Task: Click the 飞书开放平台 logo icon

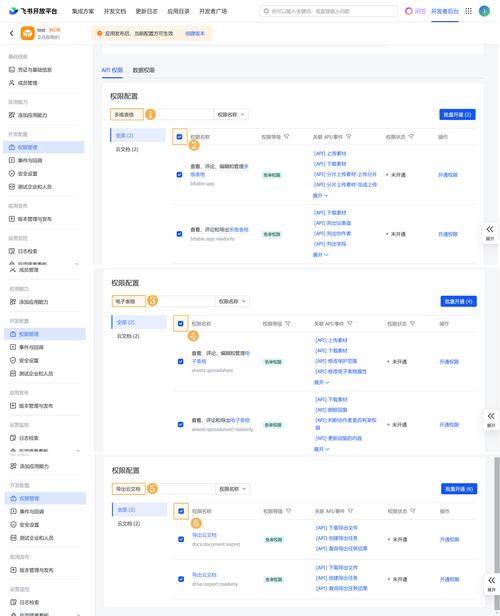Action: [13, 11]
